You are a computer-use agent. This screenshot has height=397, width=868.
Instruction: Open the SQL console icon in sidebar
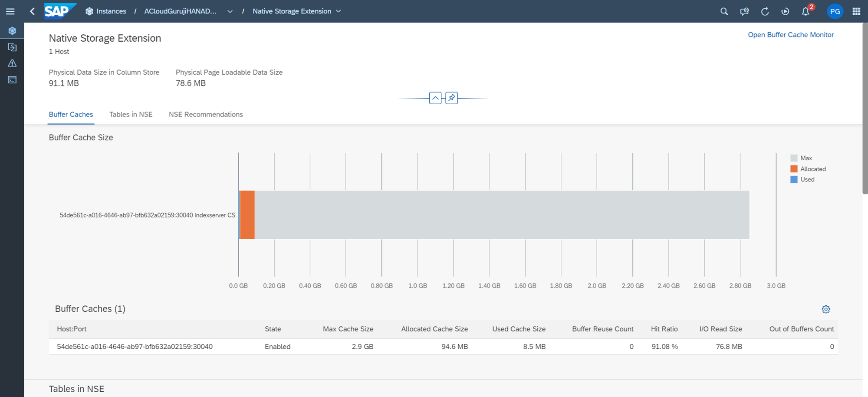click(x=12, y=80)
